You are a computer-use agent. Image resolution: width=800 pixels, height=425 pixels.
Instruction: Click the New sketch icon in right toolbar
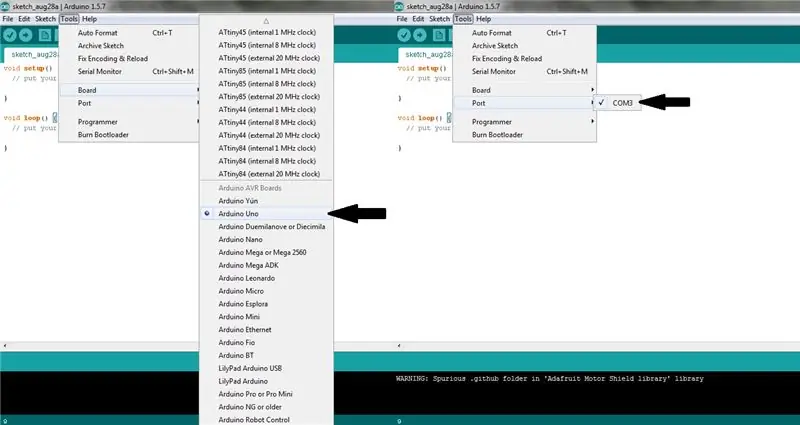click(439, 35)
